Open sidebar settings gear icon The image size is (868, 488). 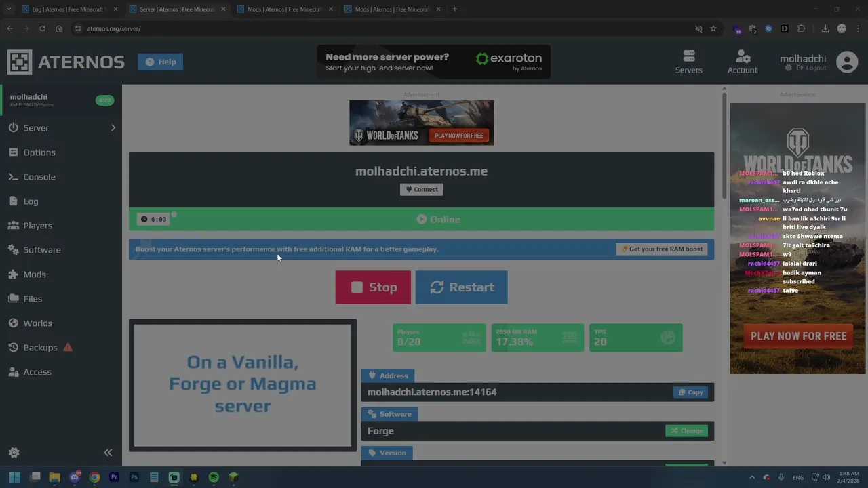[14, 453]
